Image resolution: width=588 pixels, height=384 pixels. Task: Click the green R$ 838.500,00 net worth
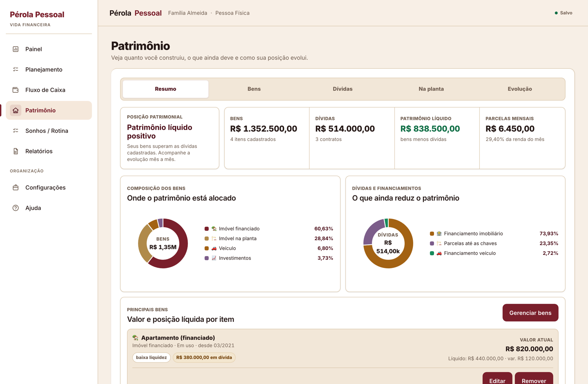click(430, 129)
